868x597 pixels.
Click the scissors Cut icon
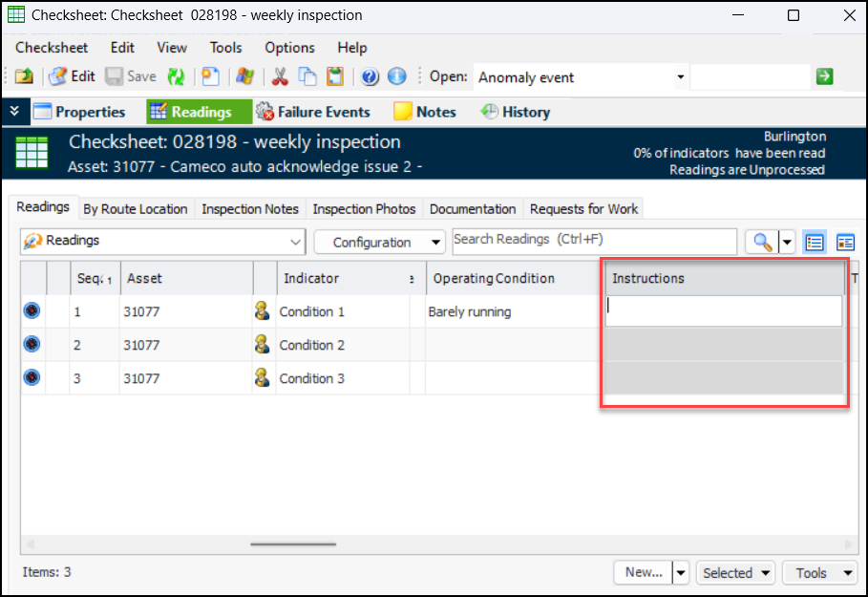(281, 77)
